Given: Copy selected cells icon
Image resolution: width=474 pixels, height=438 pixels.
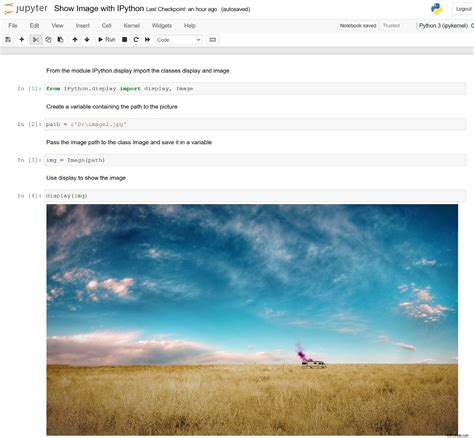Looking at the screenshot, I should [48, 40].
